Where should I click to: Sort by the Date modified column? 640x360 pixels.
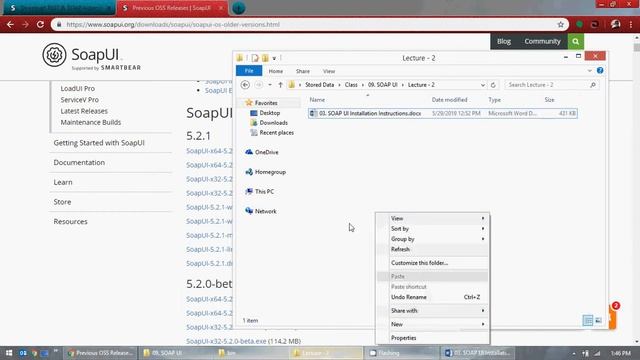pos(449,100)
